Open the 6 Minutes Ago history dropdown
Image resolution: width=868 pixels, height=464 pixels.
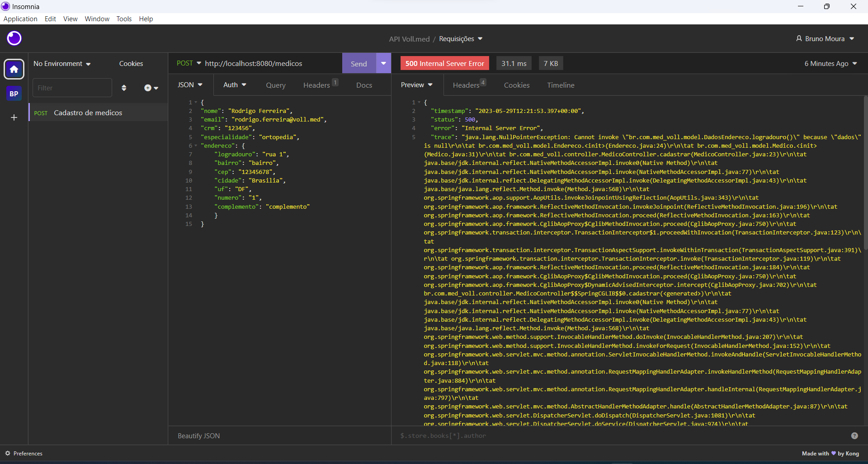(830, 64)
